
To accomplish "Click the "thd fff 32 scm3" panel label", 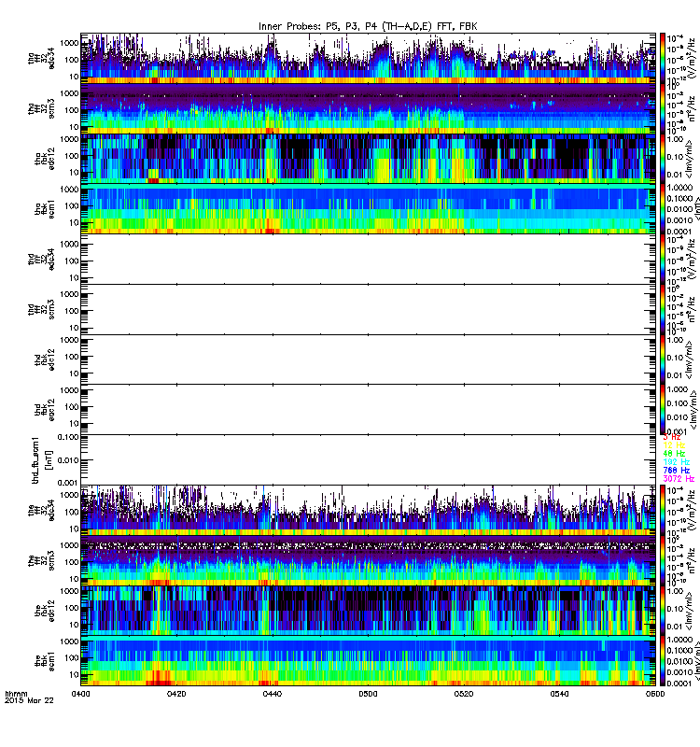I will click(x=41, y=310).
